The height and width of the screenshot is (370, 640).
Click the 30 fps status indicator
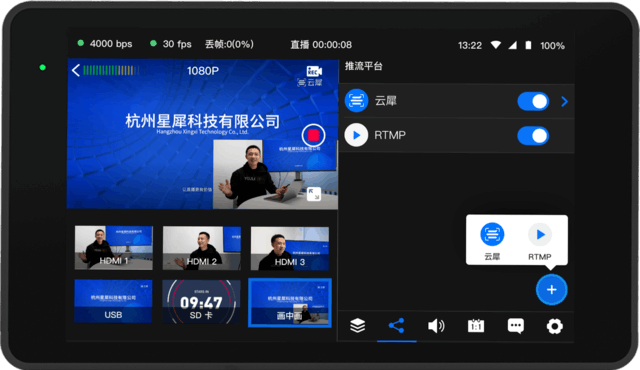tap(171, 44)
